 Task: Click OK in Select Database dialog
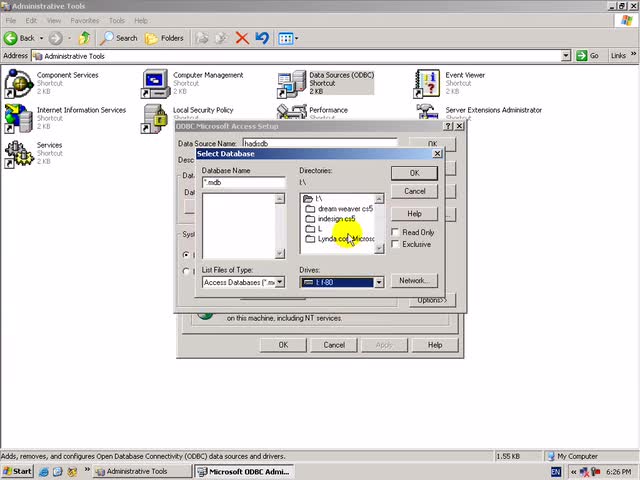pyautogui.click(x=414, y=173)
